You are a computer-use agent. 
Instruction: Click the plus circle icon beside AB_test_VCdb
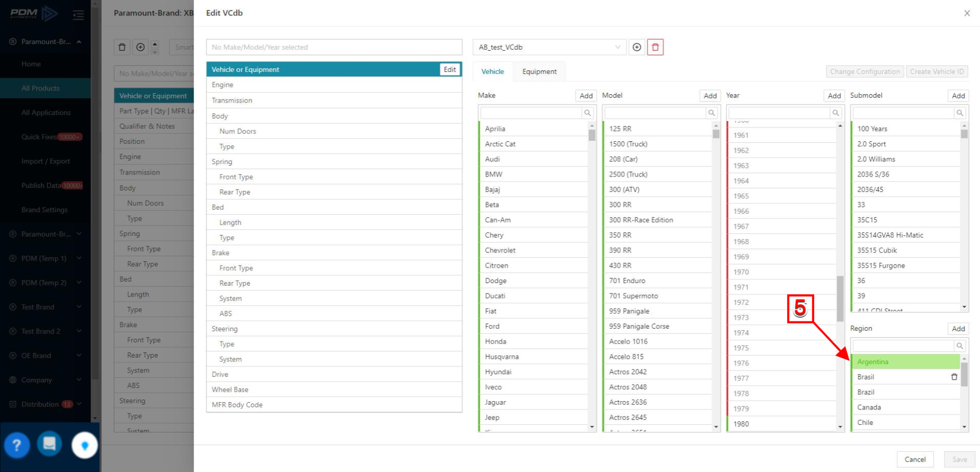pos(637,47)
